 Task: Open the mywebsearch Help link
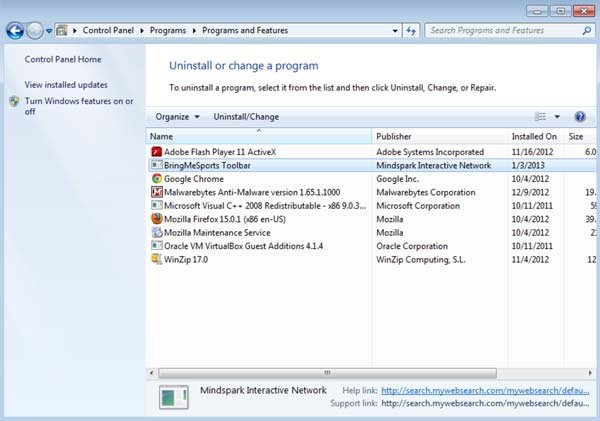(485, 390)
